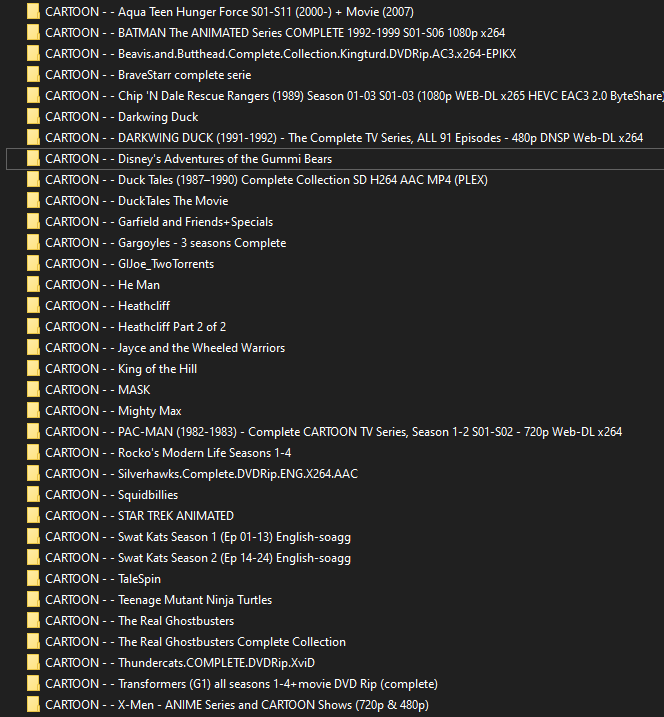This screenshot has height=717, width=664.
Task: Click Heathcliff Part 2 of 2 folder icon
Action: tap(33, 327)
